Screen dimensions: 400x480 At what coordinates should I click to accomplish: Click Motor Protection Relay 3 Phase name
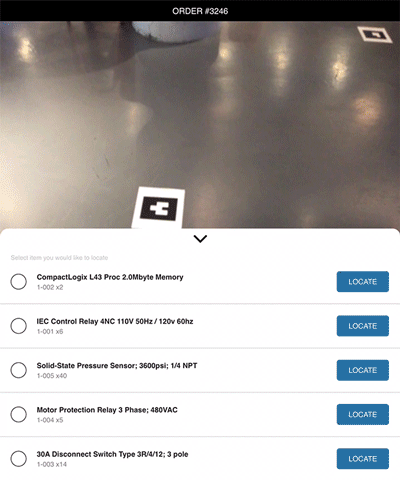point(107,410)
